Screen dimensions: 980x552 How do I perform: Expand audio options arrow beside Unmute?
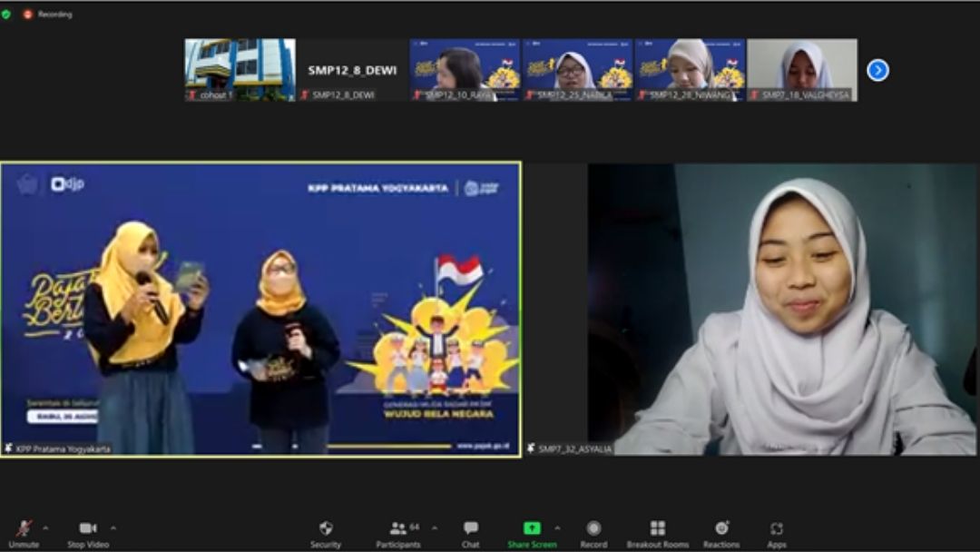45,527
